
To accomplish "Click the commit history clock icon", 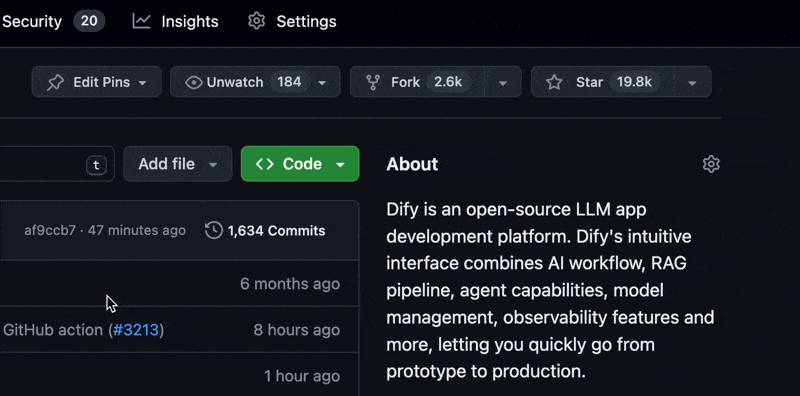I will [213, 230].
